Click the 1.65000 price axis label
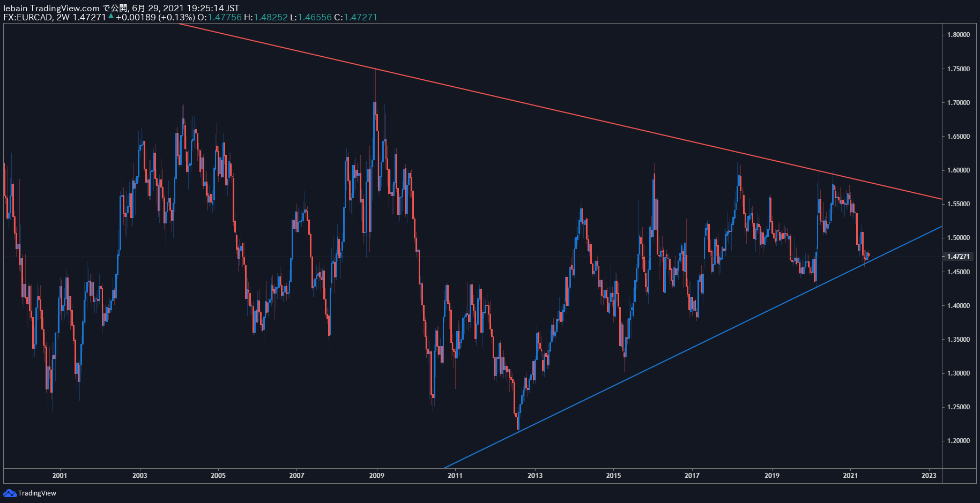The width and height of the screenshot is (980, 503). click(x=959, y=137)
